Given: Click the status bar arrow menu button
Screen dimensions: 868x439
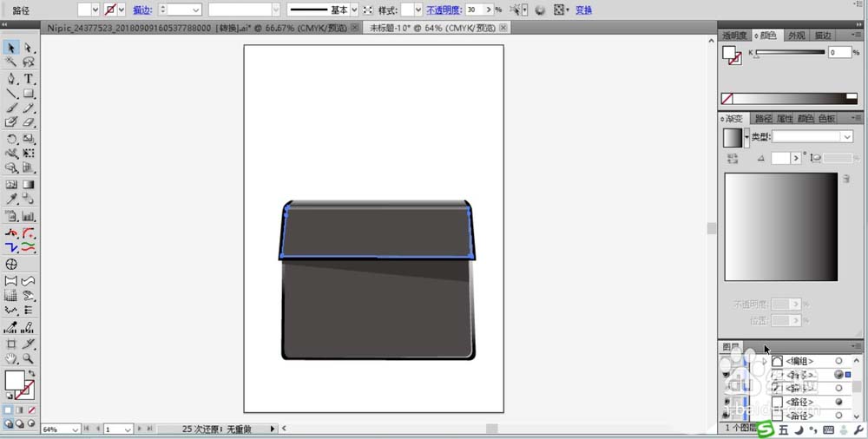Looking at the screenshot, I should (x=273, y=429).
